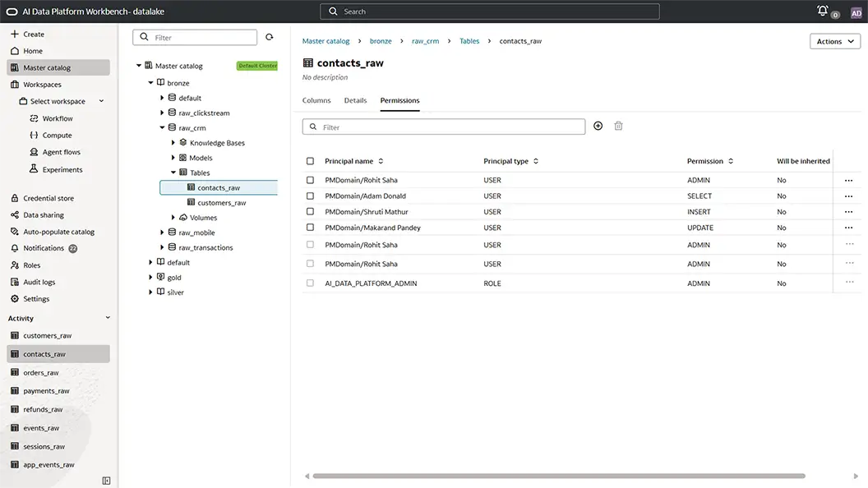Click the catalog tree Filter field
The height and width of the screenshot is (488, 868).
[195, 38]
